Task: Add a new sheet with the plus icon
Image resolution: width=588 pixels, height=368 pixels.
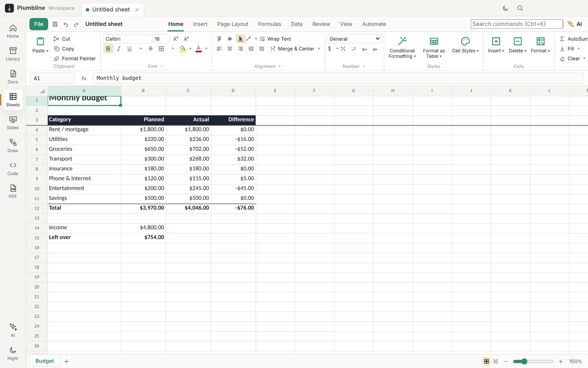Action: (67, 361)
